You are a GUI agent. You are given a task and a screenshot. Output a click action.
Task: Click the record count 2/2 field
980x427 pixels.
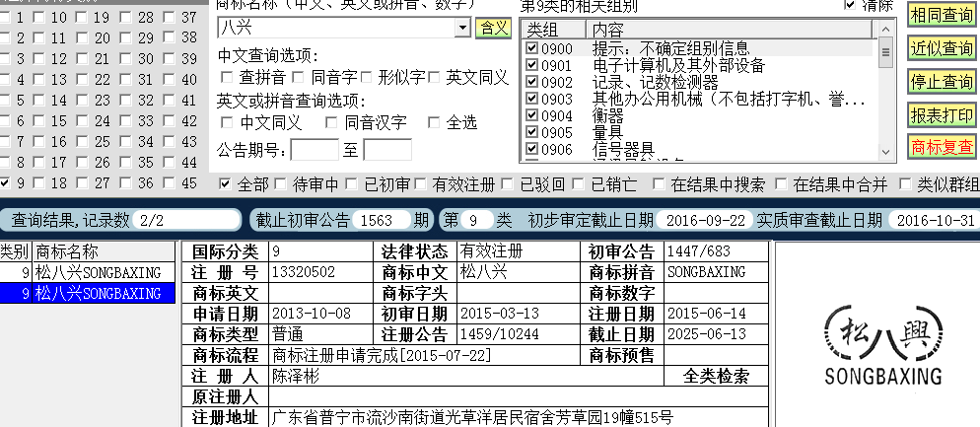pos(185,220)
